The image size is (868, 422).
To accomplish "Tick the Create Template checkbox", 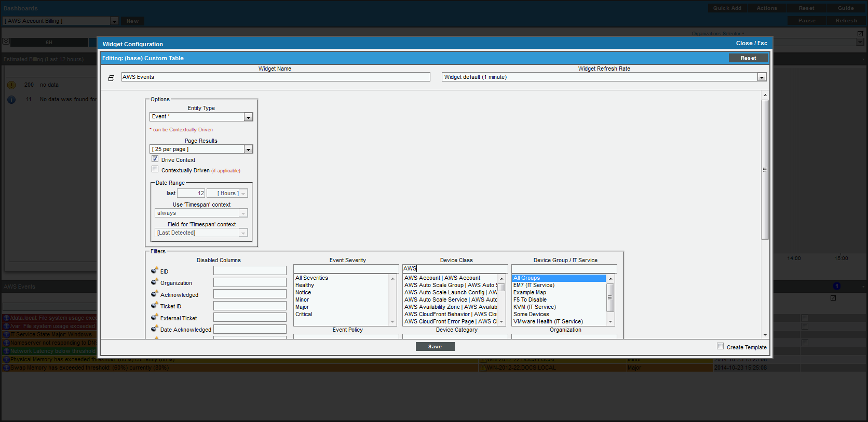I will point(720,346).
